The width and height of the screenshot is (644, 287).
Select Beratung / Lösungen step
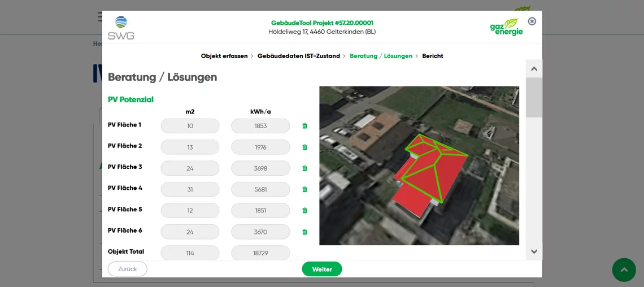click(381, 56)
